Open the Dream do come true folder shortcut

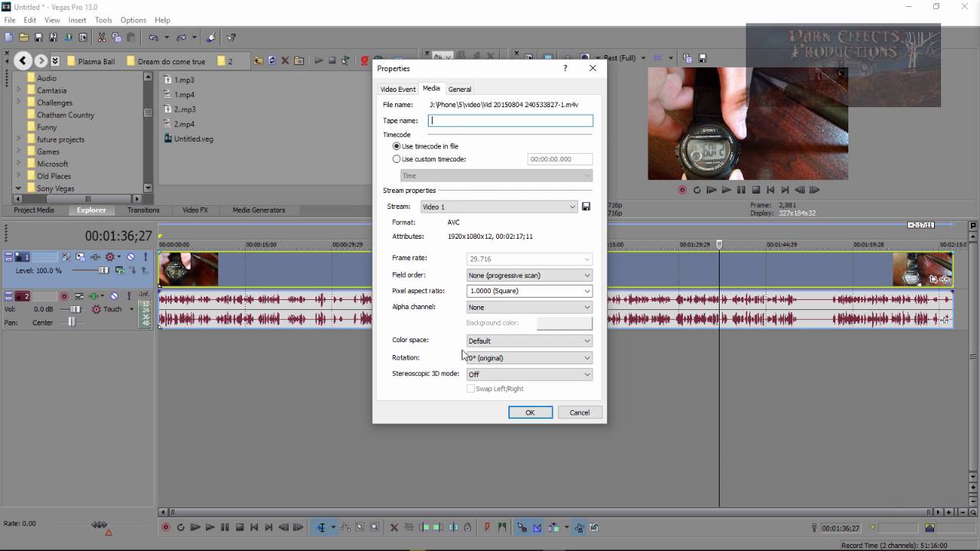coord(165,61)
